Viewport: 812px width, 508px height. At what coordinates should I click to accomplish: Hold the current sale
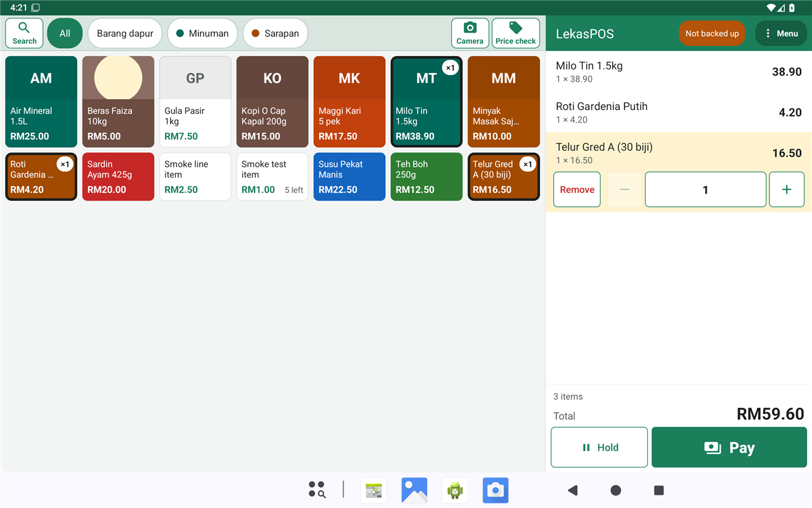pyautogui.click(x=599, y=448)
